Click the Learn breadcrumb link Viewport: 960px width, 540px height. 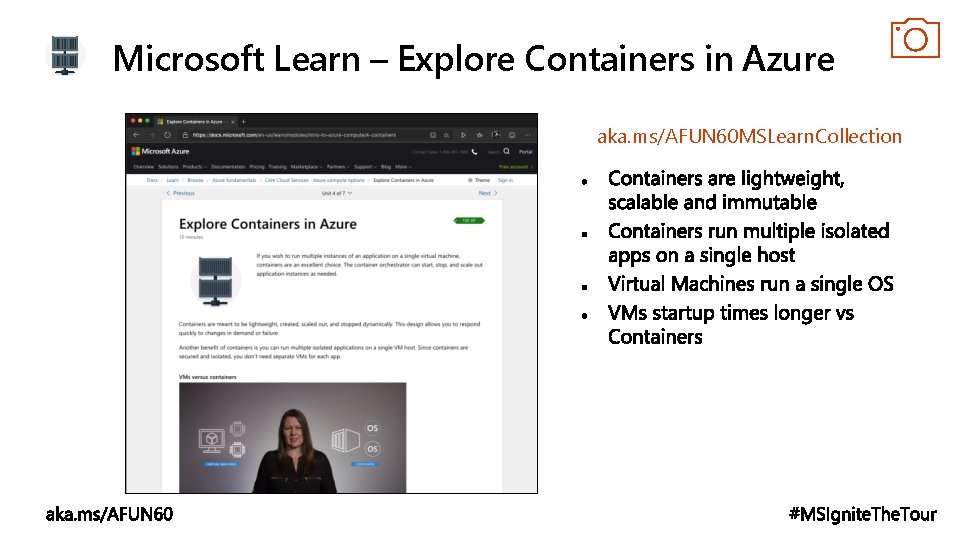pyautogui.click(x=173, y=180)
